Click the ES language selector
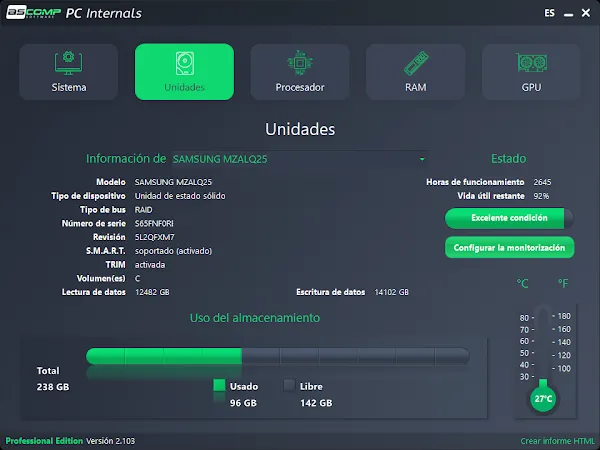This screenshot has height=450, width=600. [x=549, y=13]
